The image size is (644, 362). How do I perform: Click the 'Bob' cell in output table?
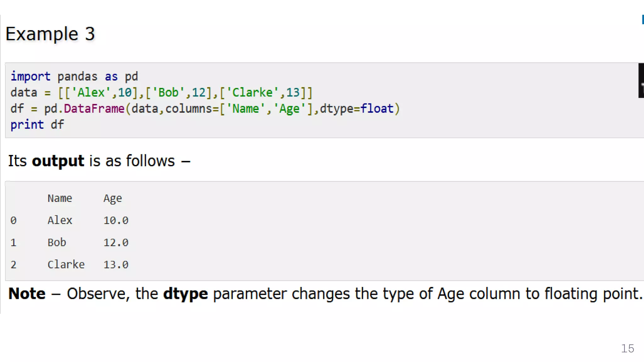coord(57,243)
